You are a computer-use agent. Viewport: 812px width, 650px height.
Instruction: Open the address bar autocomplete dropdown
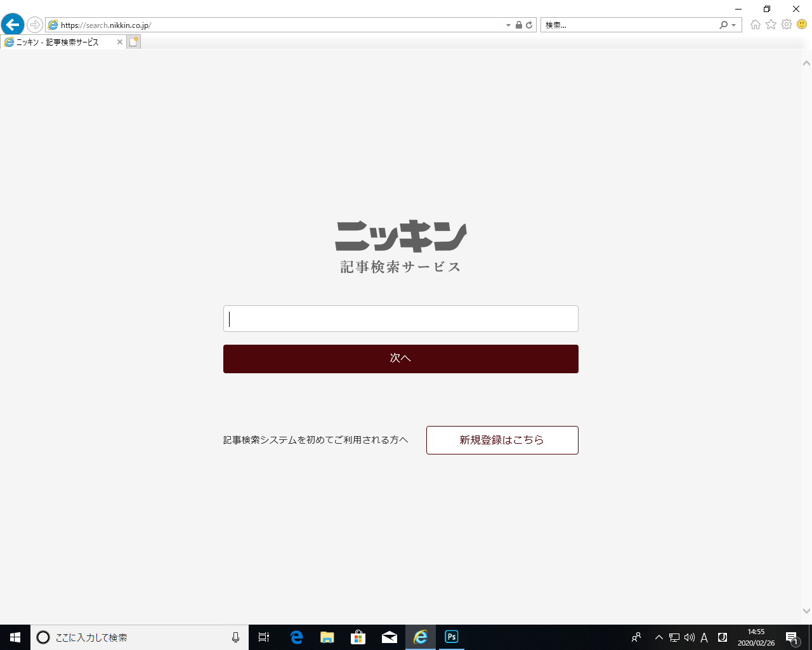coord(508,25)
